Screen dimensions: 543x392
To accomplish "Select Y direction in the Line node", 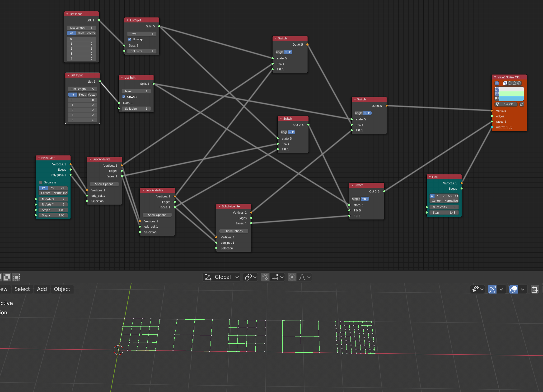I will [438, 196].
